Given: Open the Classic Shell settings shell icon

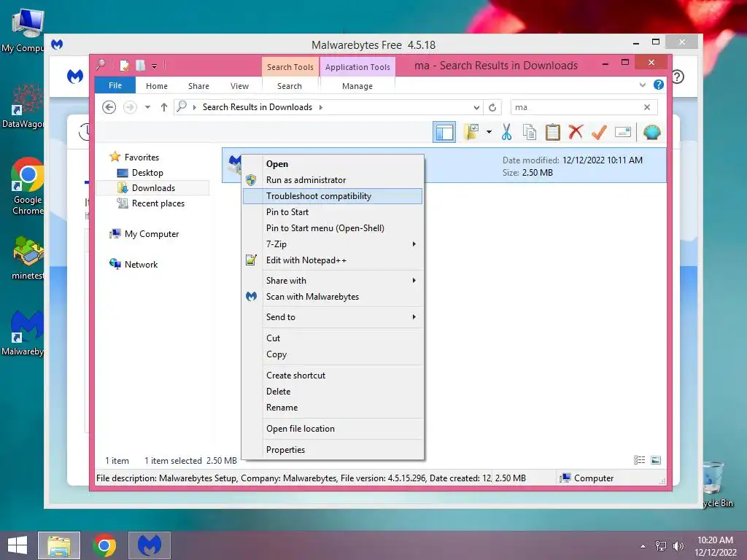Looking at the screenshot, I should coord(651,132).
